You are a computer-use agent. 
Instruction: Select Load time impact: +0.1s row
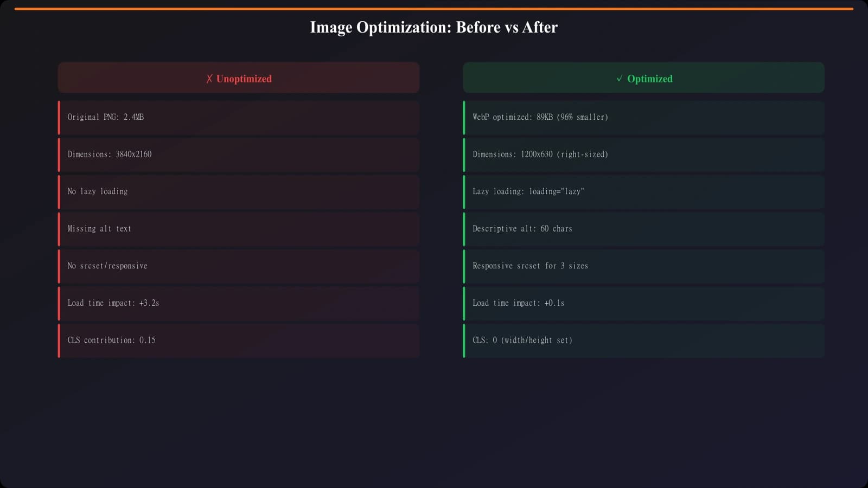(x=643, y=303)
